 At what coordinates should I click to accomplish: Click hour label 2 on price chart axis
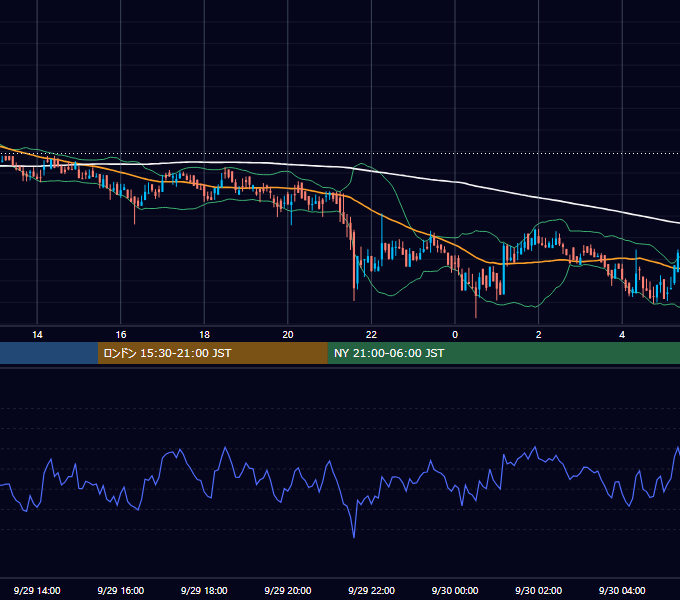pyautogui.click(x=539, y=335)
